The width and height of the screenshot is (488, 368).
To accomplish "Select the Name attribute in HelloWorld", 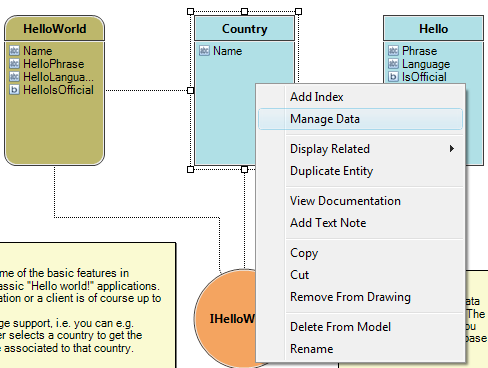I will (x=38, y=51).
